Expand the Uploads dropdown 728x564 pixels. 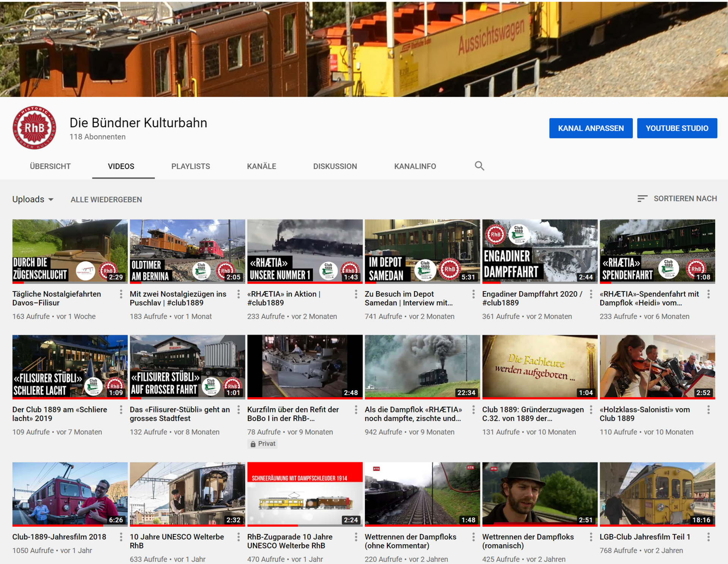(x=33, y=199)
